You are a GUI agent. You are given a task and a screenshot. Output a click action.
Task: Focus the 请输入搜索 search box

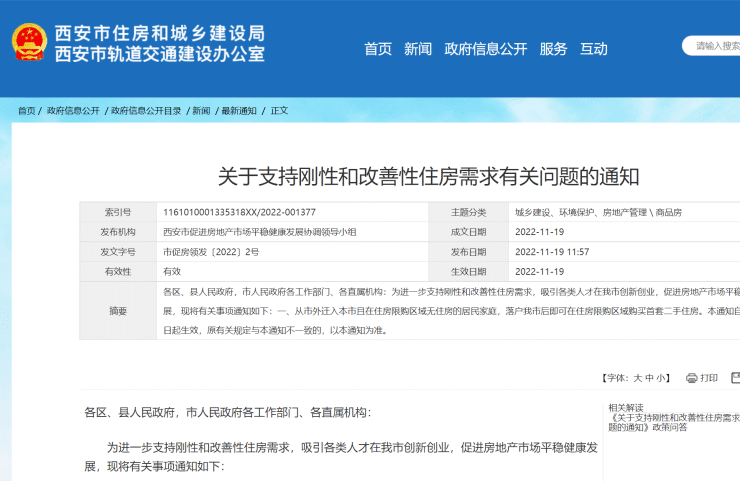coord(711,46)
